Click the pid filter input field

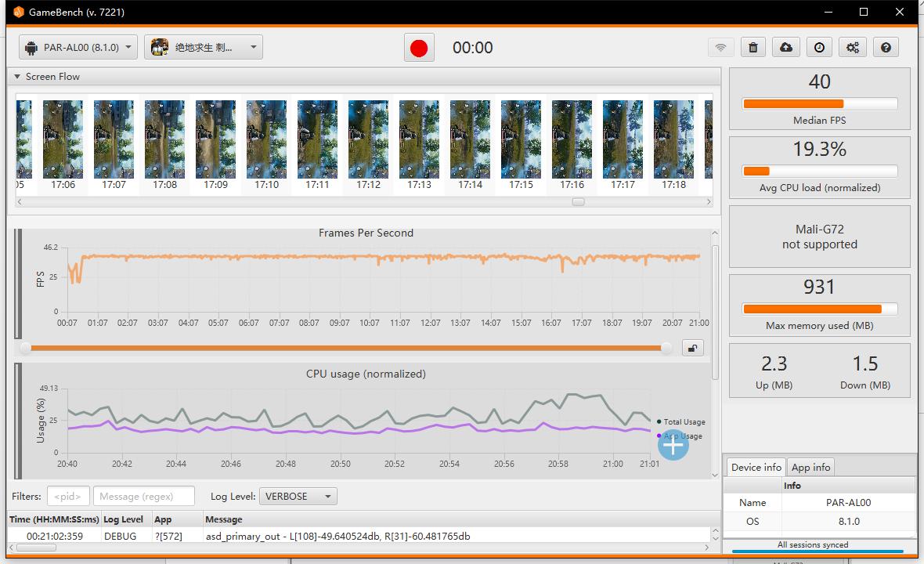[68, 496]
